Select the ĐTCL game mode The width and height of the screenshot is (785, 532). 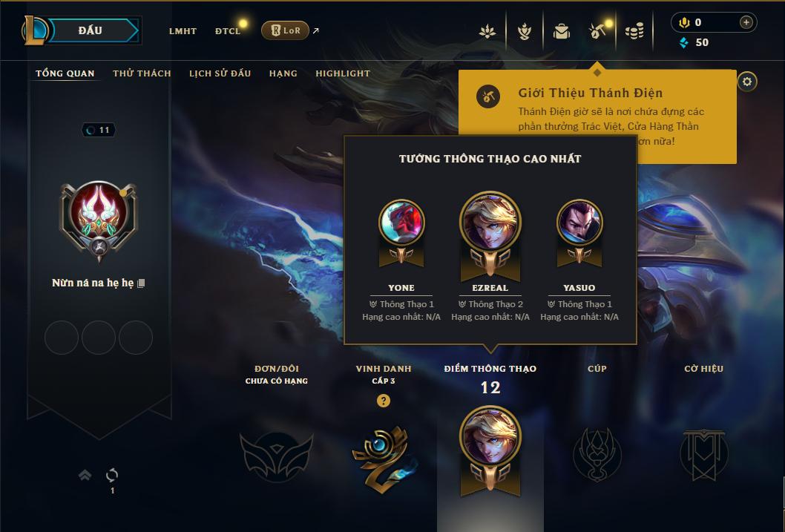[228, 31]
